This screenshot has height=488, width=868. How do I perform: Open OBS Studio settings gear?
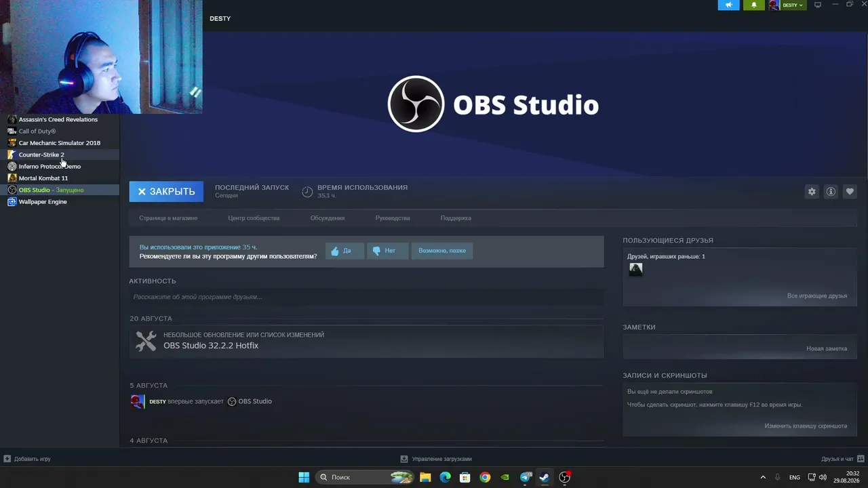pyautogui.click(x=812, y=192)
